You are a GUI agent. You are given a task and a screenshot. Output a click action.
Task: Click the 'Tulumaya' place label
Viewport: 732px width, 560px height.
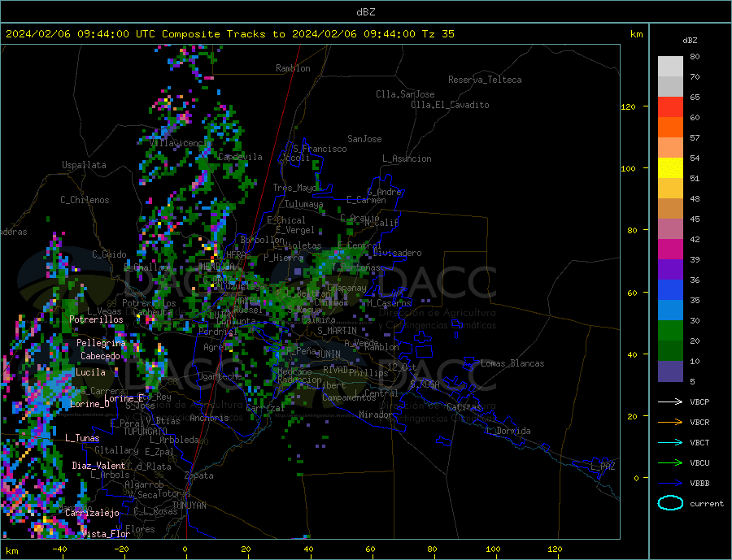coord(304,204)
